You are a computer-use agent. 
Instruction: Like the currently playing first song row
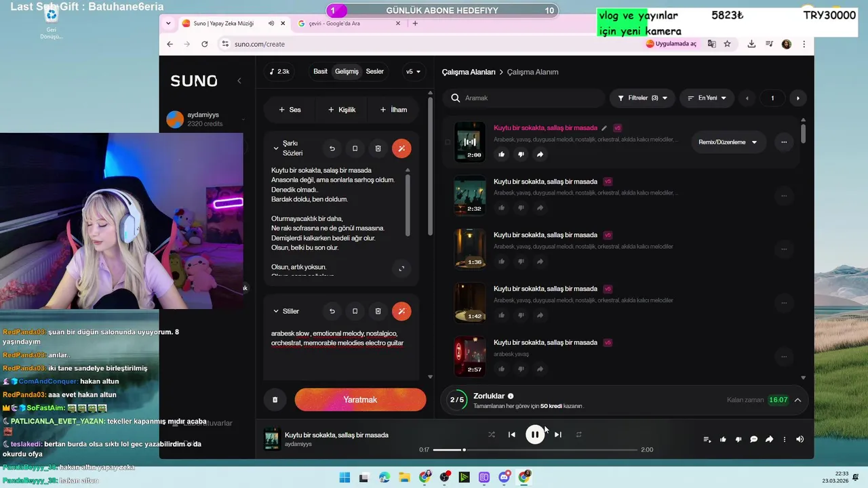click(502, 155)
